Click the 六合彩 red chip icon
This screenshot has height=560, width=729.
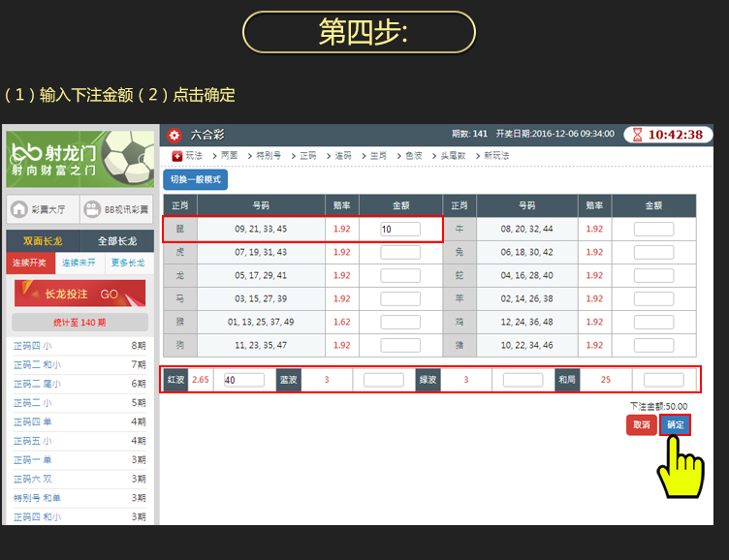174,135
